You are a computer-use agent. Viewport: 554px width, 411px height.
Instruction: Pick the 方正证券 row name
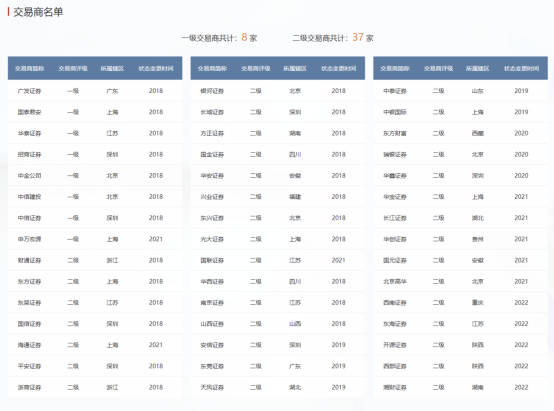[212, 133]
